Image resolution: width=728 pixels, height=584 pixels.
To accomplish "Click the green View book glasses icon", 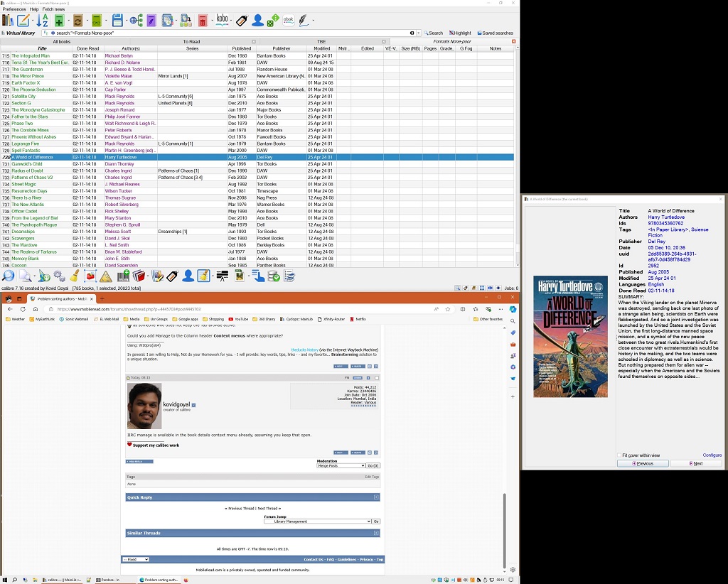I will point(97,20).
